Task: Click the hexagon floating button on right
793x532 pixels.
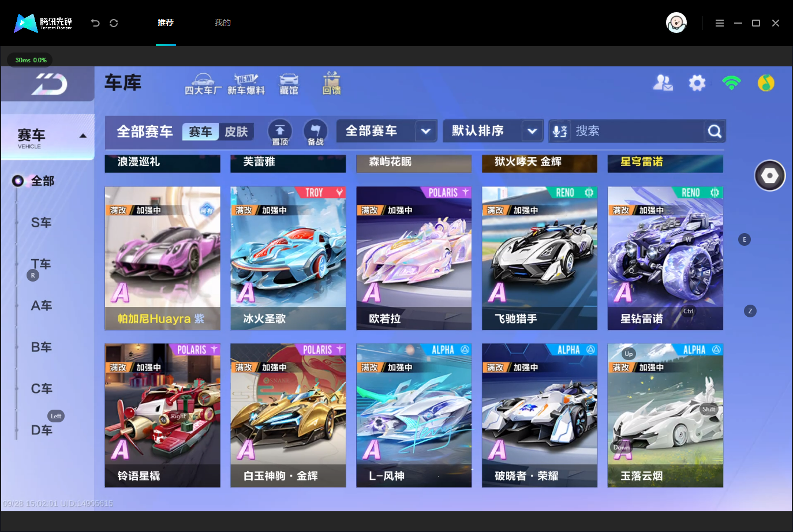Action: tap(770, 175)
